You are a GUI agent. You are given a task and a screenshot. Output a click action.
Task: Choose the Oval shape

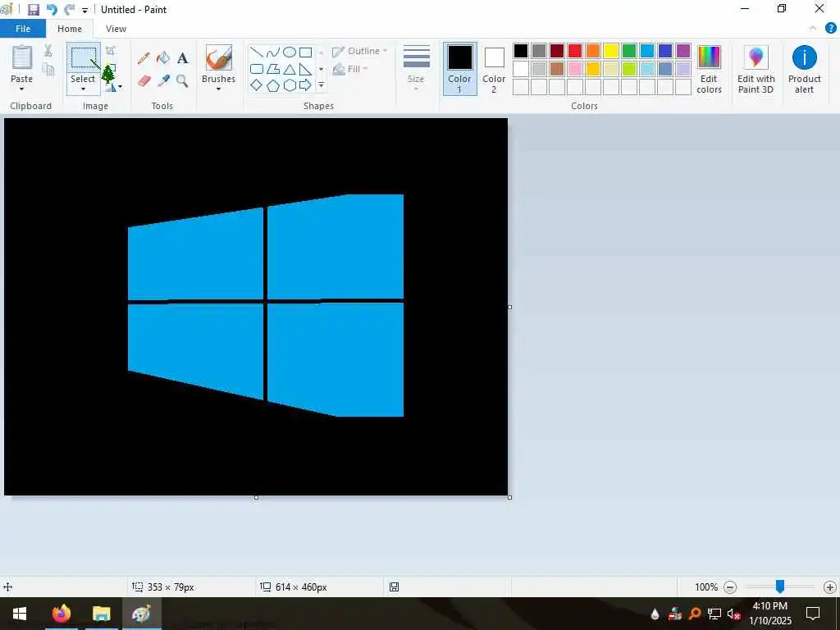tap(290, 52)
